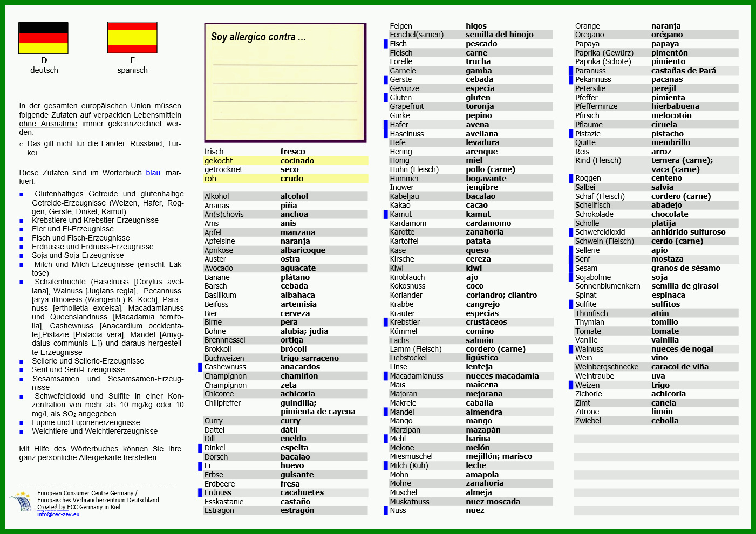
Task: Select the yellow highlighted gekocht row
Action: 286,161
